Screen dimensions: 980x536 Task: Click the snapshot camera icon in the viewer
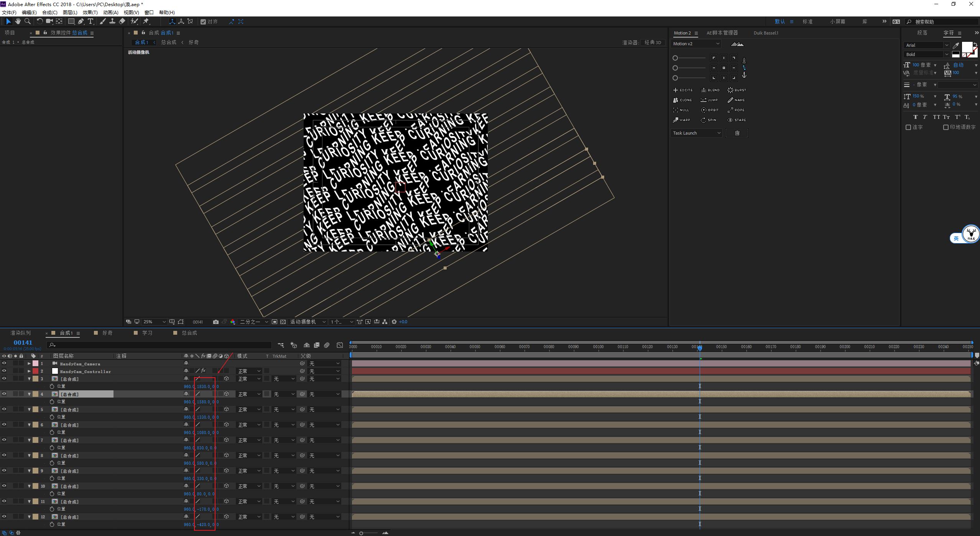(216, 322)
